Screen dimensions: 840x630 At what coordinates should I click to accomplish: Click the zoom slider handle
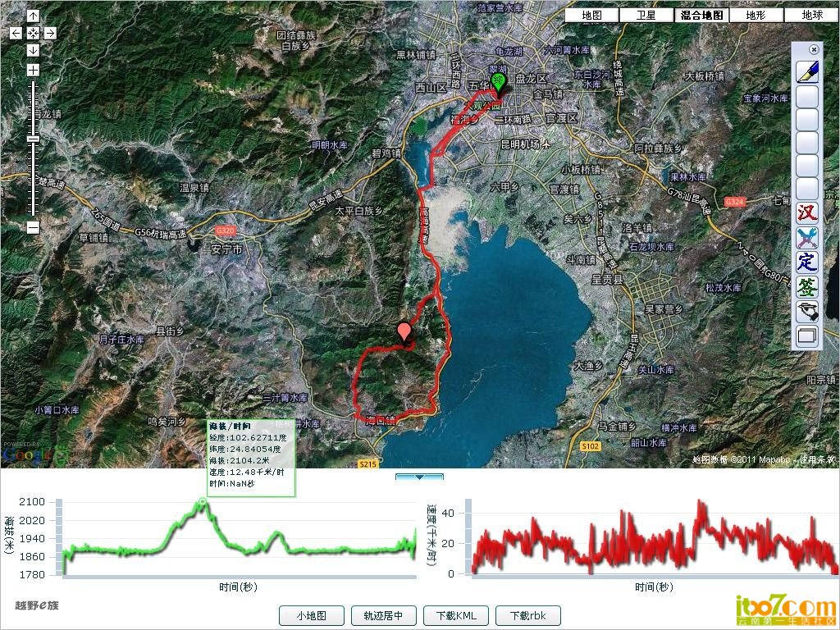pyautogui.click(x=33, y=139)
